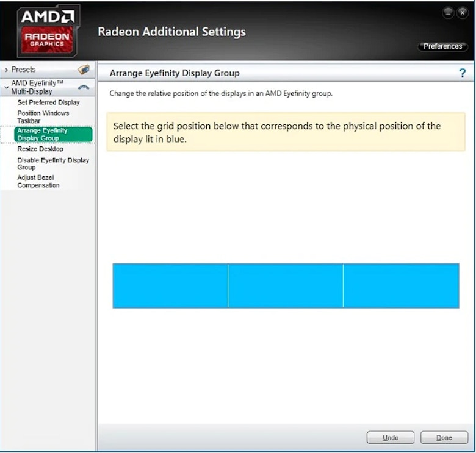Click the AMD Eyefinity multi-display icon
The width and height of the screenshot is (476, 453).
(84, 88)
